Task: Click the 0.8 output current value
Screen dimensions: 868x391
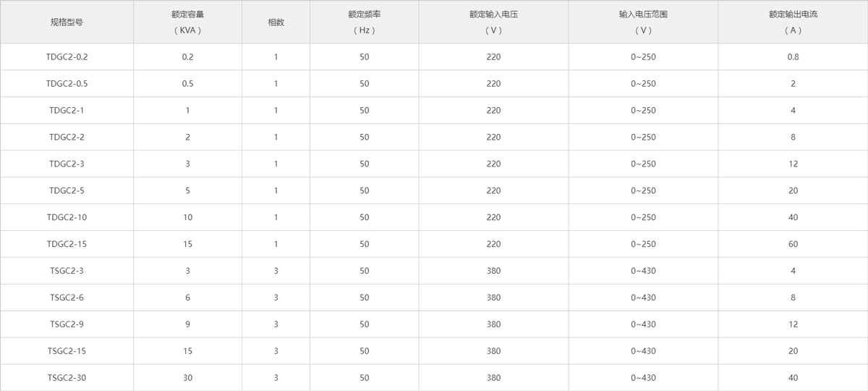Action: [x=793, y=56]
